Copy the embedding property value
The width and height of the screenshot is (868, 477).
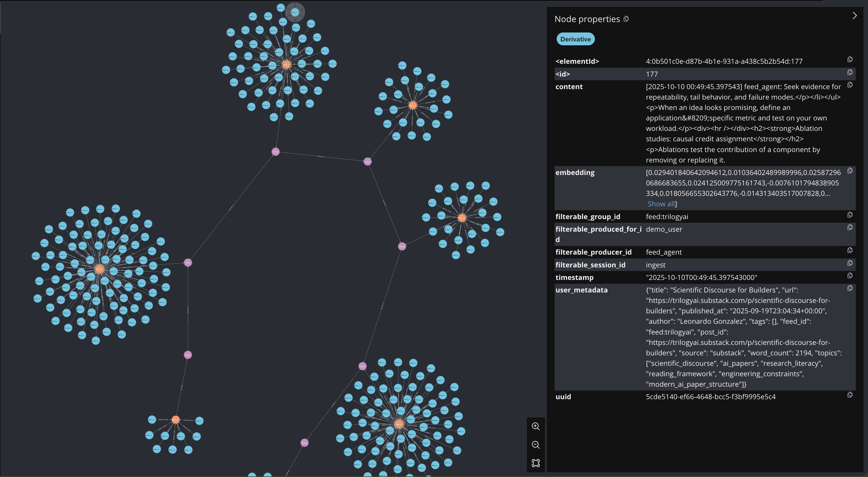coord(849,171)
